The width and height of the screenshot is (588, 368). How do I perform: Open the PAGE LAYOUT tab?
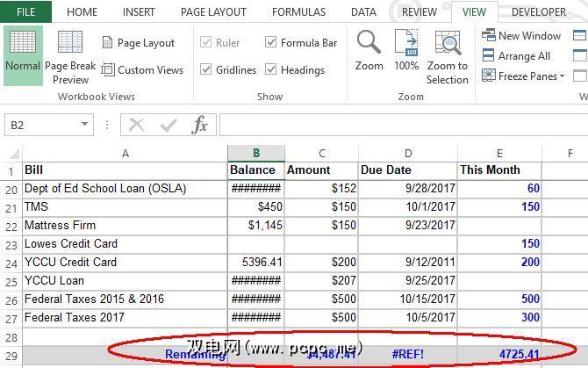pyautogui.click(x=213, y=12)
